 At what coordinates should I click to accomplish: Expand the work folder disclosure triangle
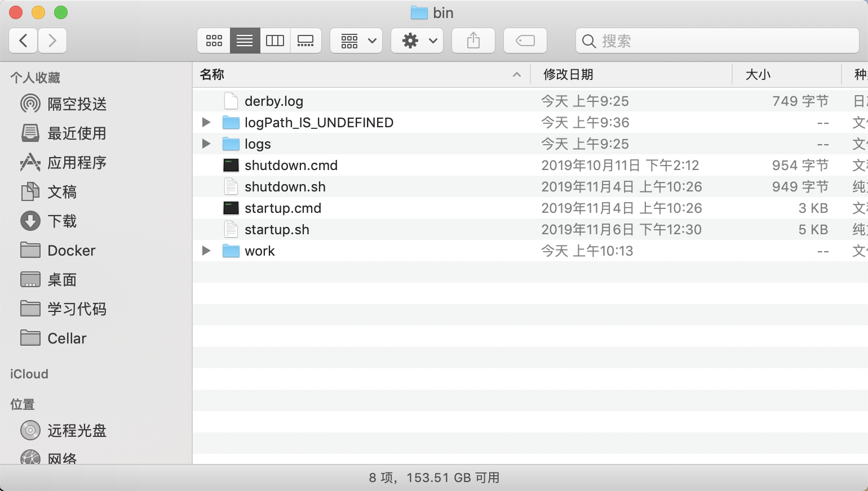(206, 251)
